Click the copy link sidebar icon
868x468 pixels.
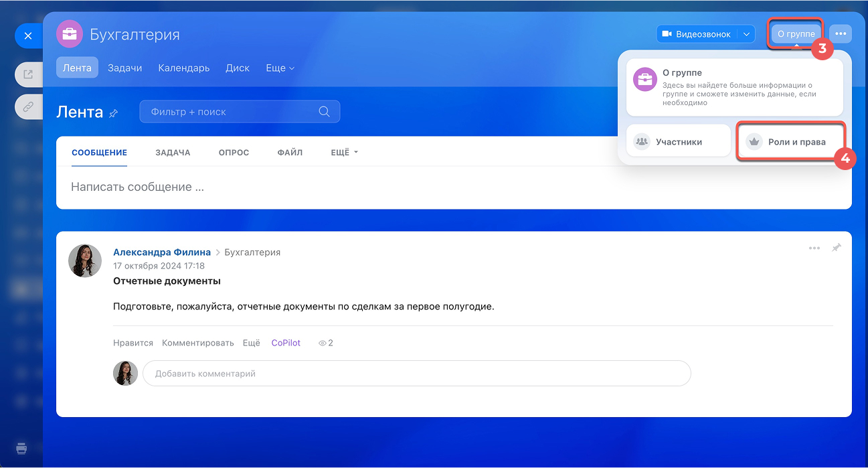point(28,106)
